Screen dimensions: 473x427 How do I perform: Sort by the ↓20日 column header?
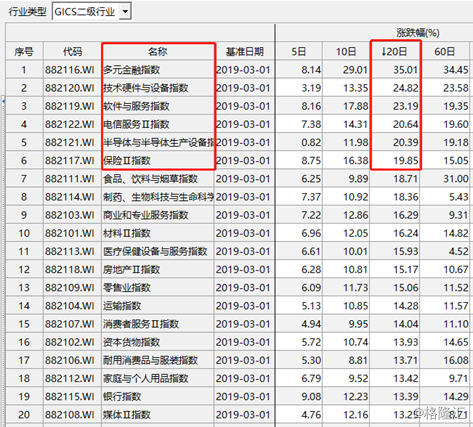point(395,51)
